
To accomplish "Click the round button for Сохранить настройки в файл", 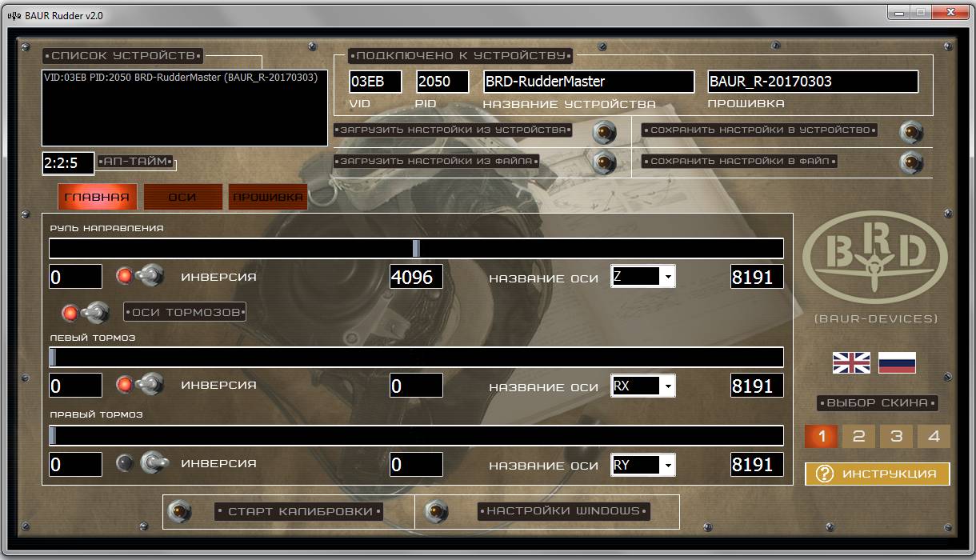I will point(910,162).
